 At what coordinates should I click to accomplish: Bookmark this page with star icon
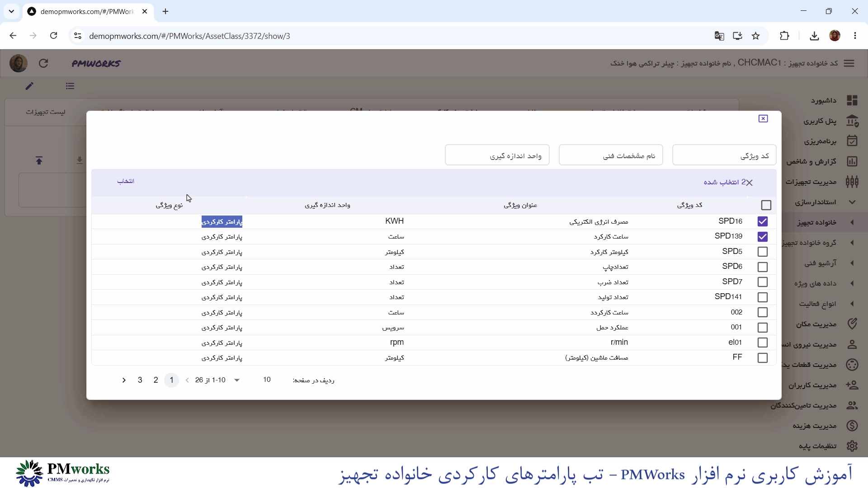(x=756, y=36)
